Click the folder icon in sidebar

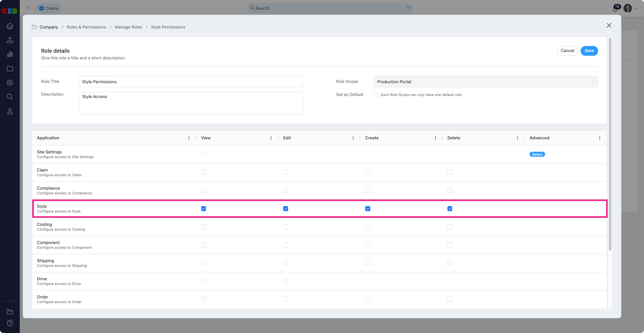click(10, 68)
